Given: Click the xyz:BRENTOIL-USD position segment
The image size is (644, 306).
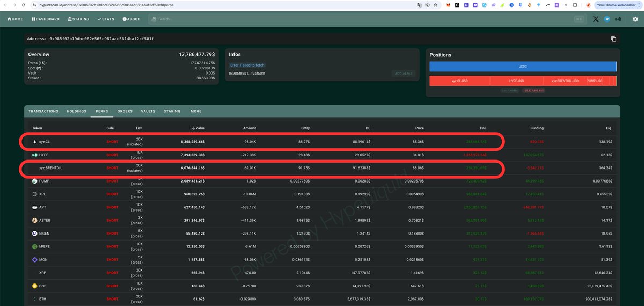Looking at the screenshot, I should pyautogui.click(x=565, y=81).
